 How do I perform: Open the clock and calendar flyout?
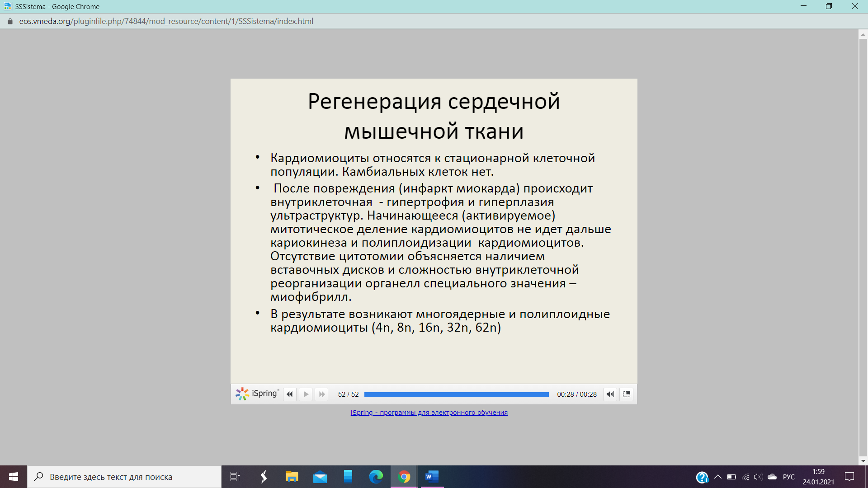click(x=818, y=477)
